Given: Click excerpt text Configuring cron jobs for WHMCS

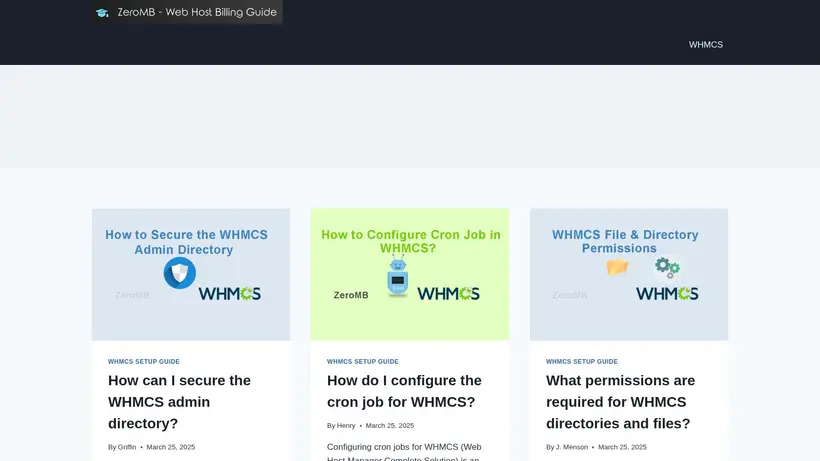Looking at the screenshot, I should pyautogui.click(x=404, y=452).
